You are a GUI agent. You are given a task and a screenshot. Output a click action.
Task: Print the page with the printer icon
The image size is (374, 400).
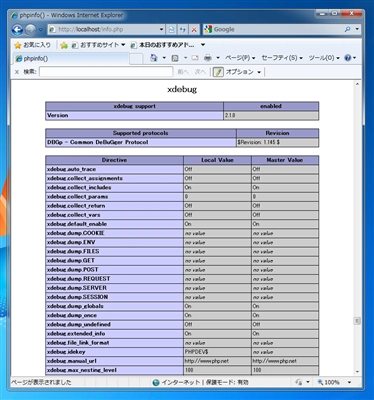(208, 58)
